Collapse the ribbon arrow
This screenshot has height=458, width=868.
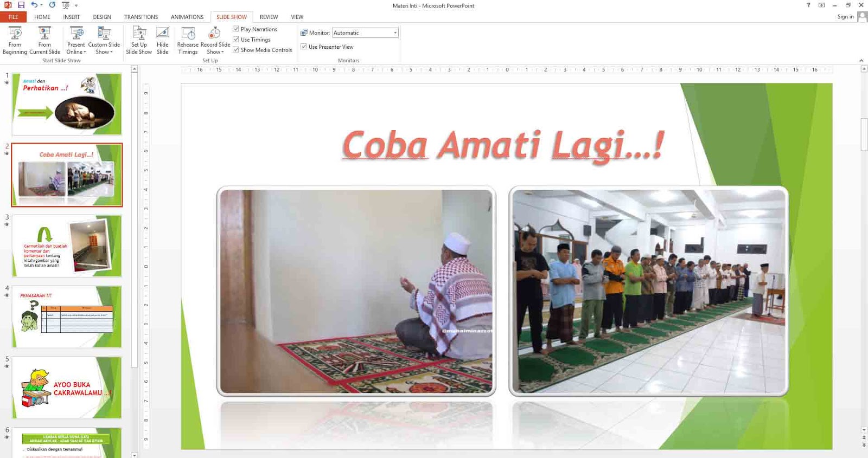[861, 60]
